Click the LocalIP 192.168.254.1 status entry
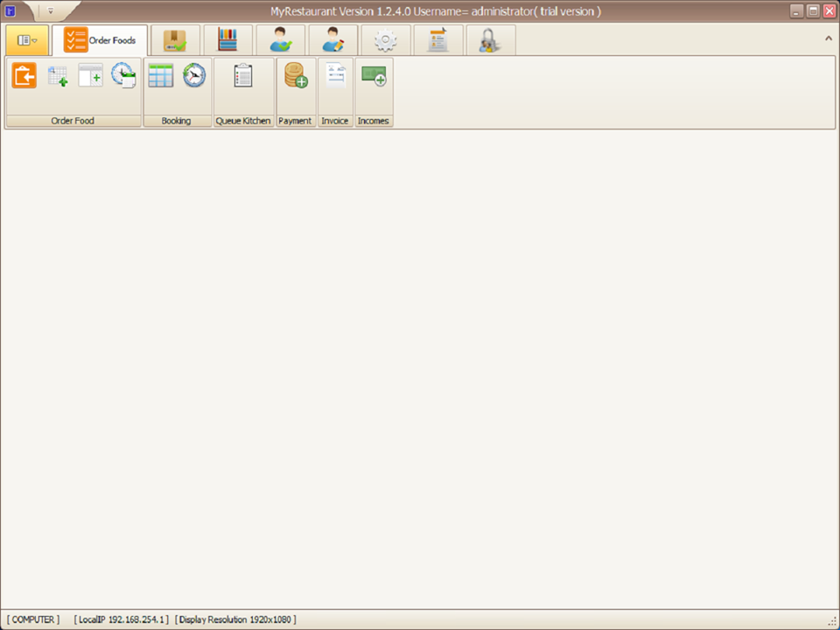This screenshot has width=840, height=630. [x=121, y=619]
